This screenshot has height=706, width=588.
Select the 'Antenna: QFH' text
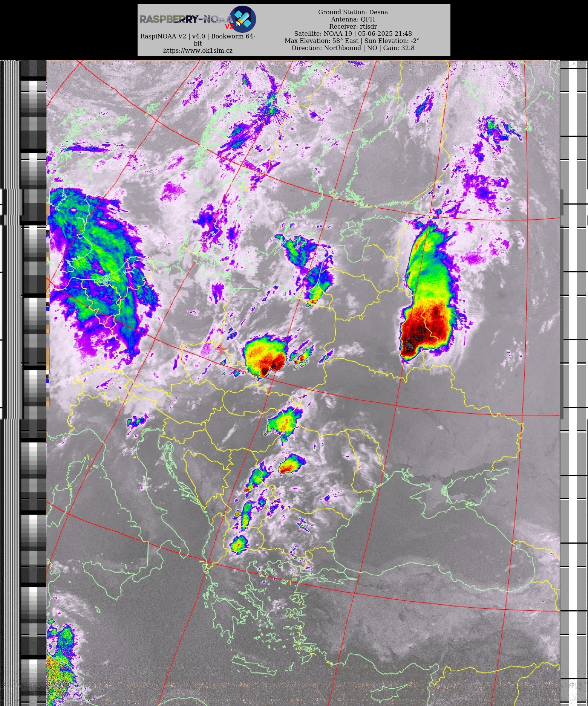pyautogui.click(x=353, y=19)
